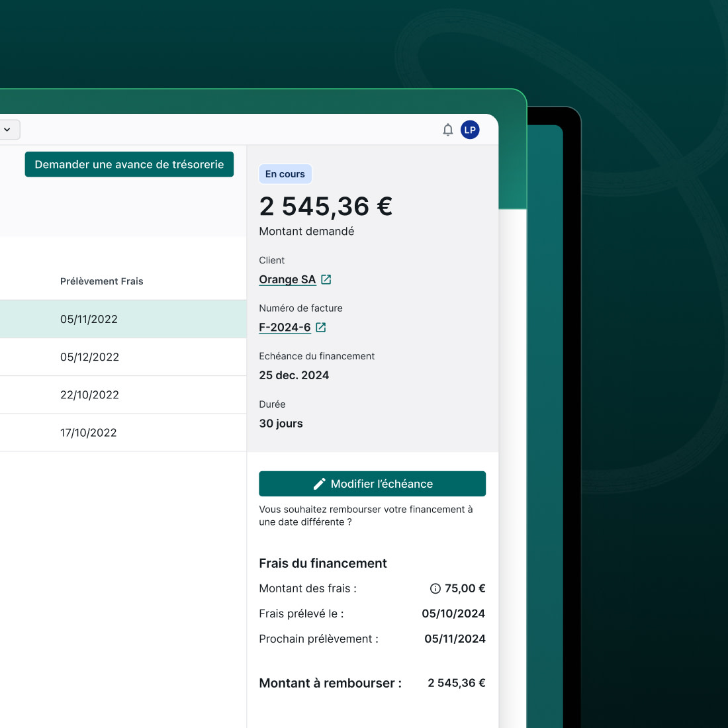Open the Frais du financement section header
Screen dimensions: 728x728
322,563
